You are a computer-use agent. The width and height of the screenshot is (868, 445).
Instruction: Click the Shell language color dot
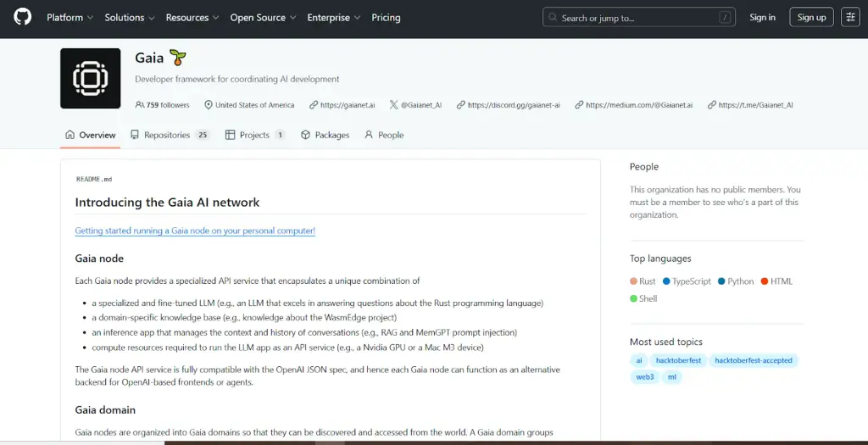[x=633, y=298]
